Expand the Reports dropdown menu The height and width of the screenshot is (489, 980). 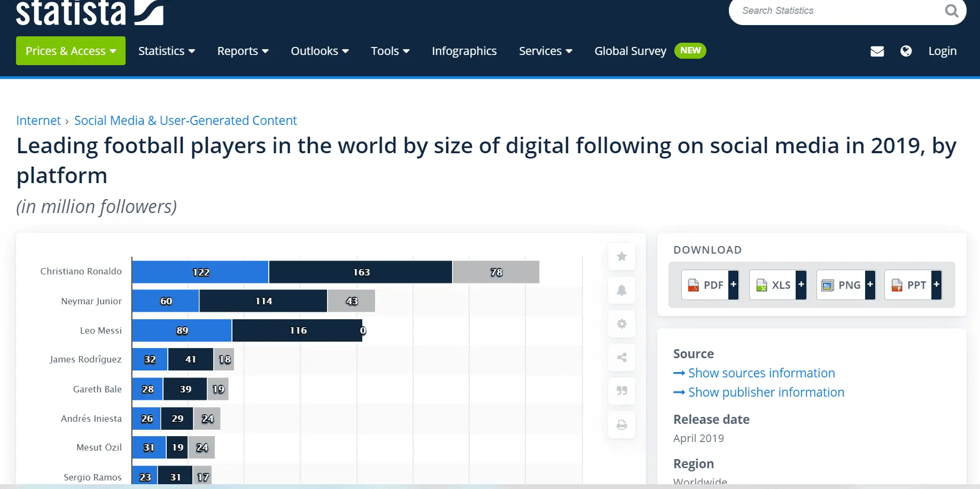pos(243,51)
